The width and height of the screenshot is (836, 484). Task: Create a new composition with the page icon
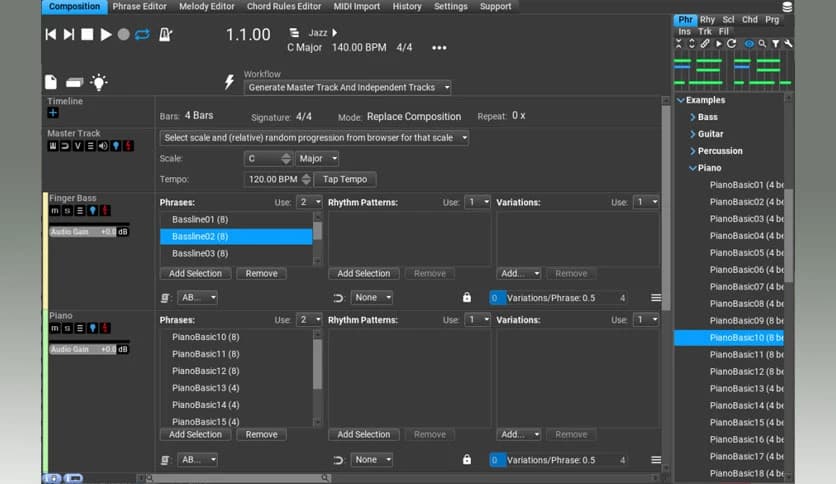pyautogui.click(x=51, y=82)
